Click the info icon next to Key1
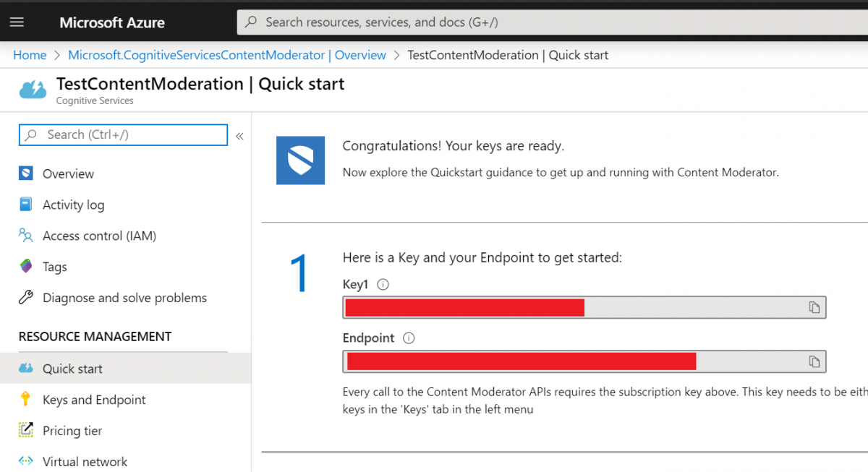868x472 pixels. click(383, 285)
